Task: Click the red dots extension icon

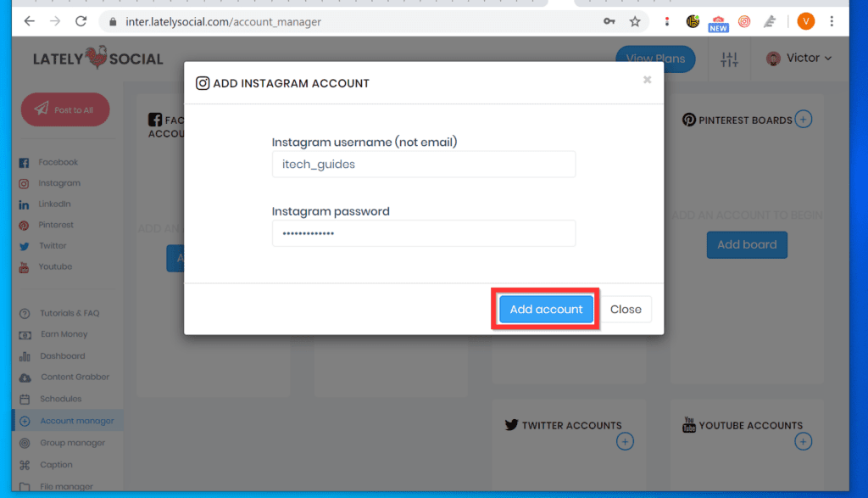Action: (667, 21)
